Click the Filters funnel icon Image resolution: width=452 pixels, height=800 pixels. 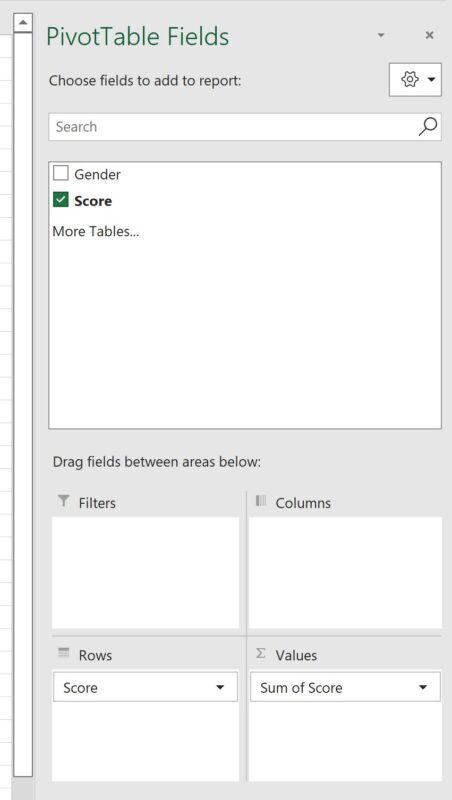pos(63,501)
